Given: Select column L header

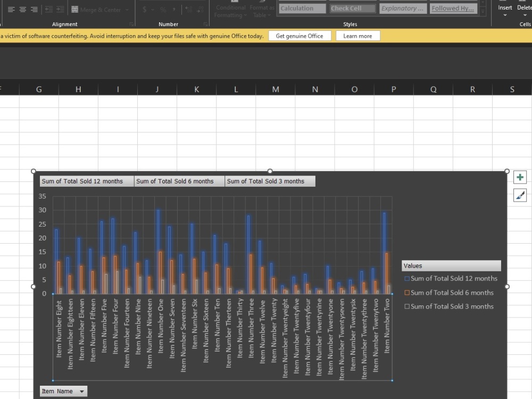Looking at the screenshot, I should 236,89.
